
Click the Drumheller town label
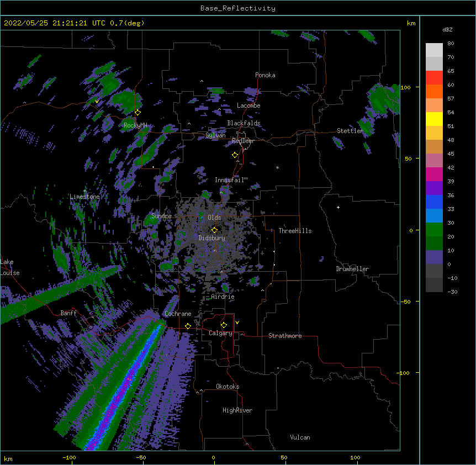[352, 269]
